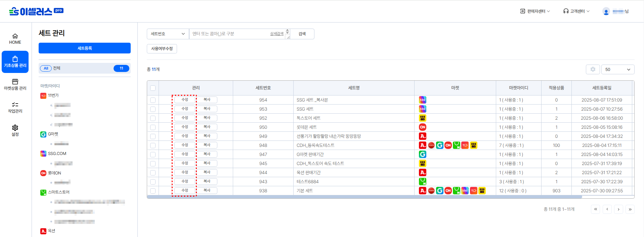Expand the 고객센터 menu
644x237 pixels.
pos(576,11)
